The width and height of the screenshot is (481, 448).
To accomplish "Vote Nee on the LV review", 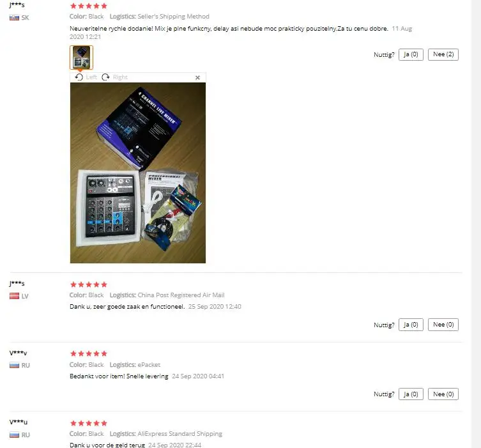I will [x=443, y=325].
